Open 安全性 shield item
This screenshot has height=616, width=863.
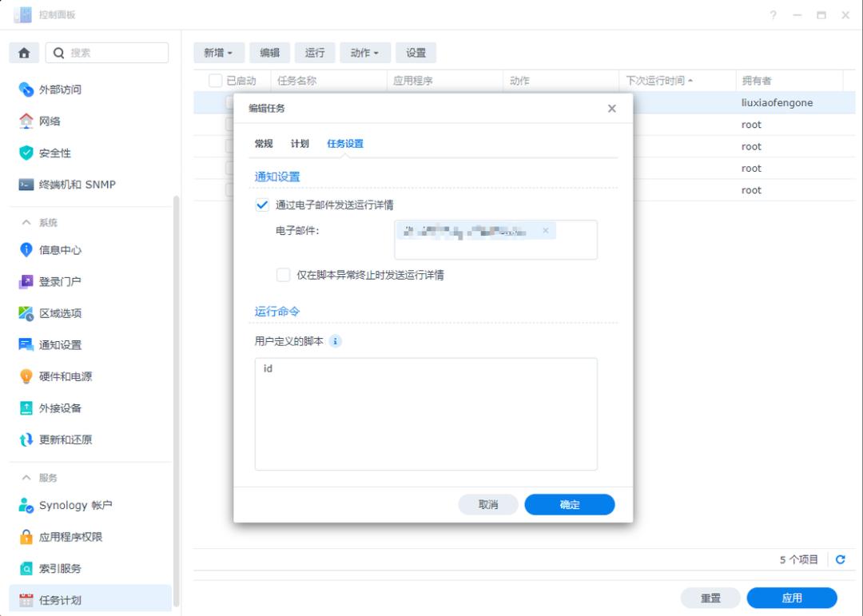click(x=91, y=153)
